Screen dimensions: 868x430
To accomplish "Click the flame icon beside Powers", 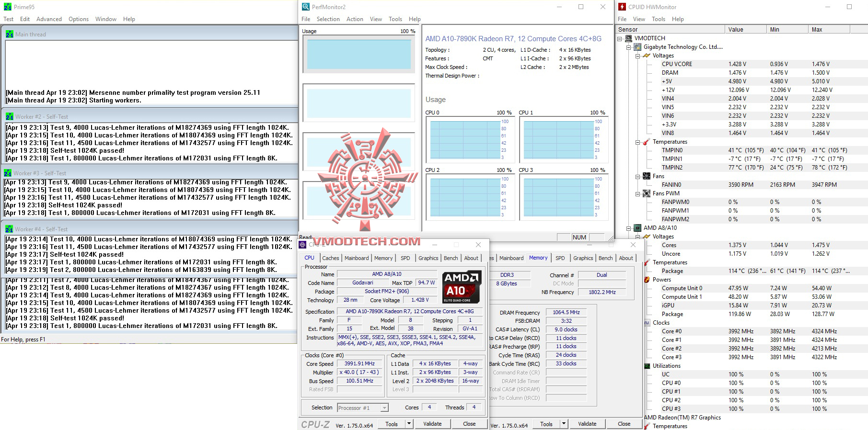I will [x=647, y=280].
